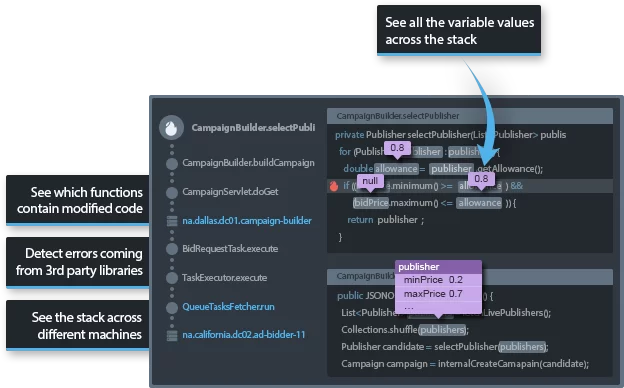The height and width of the screenshot is (388, 624).
Task: Click the 0.8 tooltip on the for line
Action: [x=397, y=148]
